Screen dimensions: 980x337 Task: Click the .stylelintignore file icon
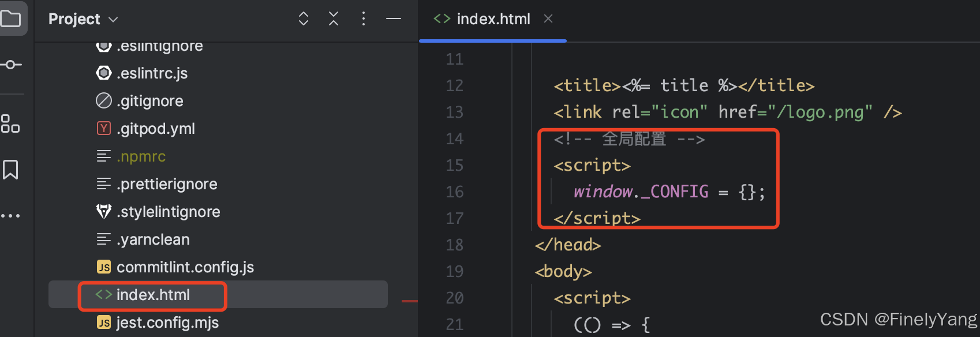tap(104, 211)
